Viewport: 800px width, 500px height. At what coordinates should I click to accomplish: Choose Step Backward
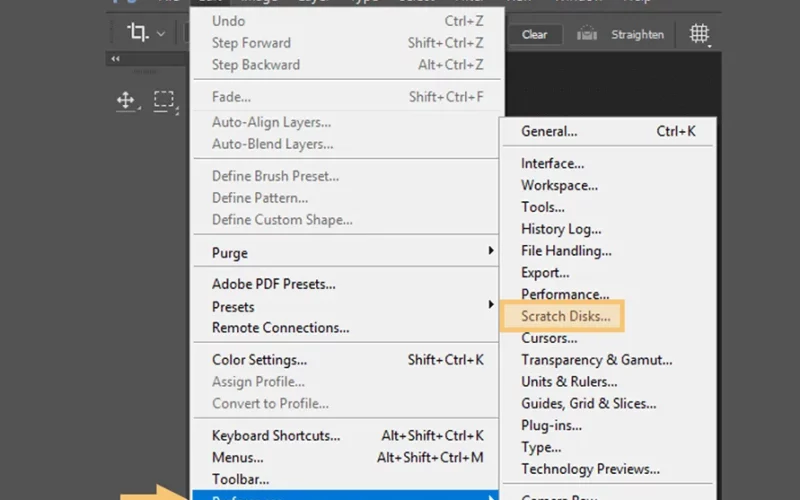[347, 65]
